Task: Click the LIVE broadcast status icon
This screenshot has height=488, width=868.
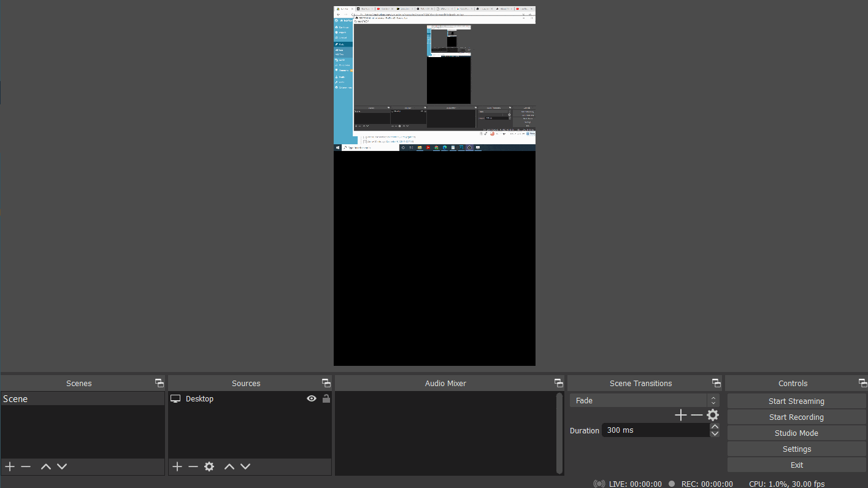Action: [599, 484]
